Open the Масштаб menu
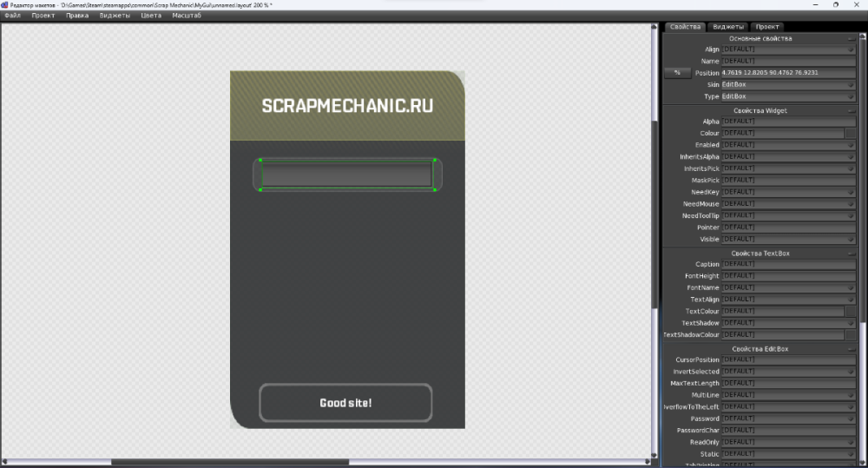868x468 pixels. [x=187, y=16]
